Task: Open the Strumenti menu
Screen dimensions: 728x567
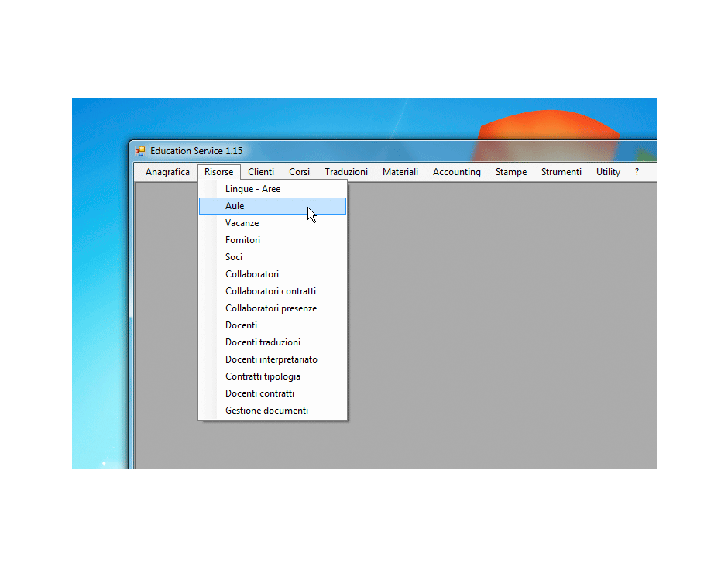Action: coord(561,172)
